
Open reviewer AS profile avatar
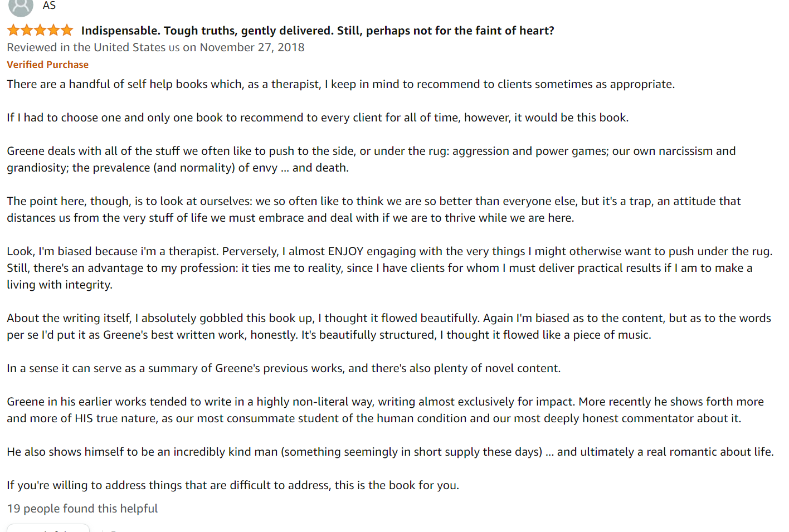[x=21, y=6]
